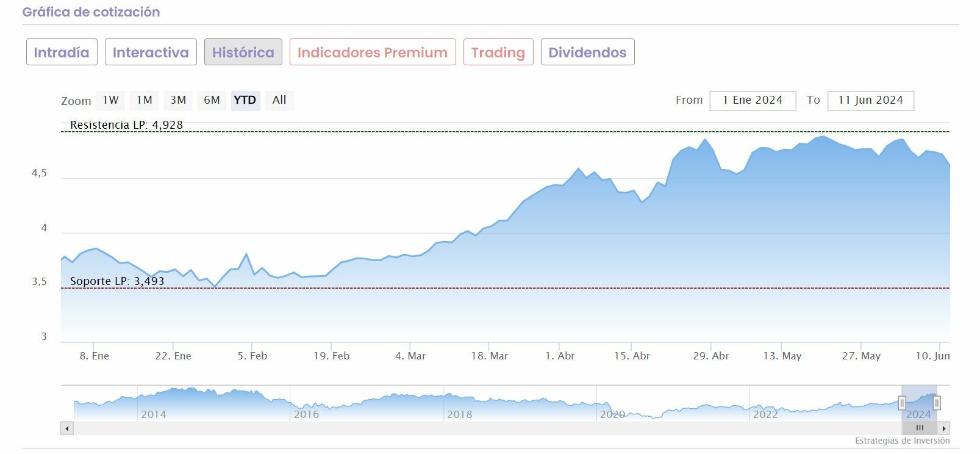The image size is (980, 454).
Task: Click the horizontal scrollbar thumb grip
Action: (x=920, y=428)
